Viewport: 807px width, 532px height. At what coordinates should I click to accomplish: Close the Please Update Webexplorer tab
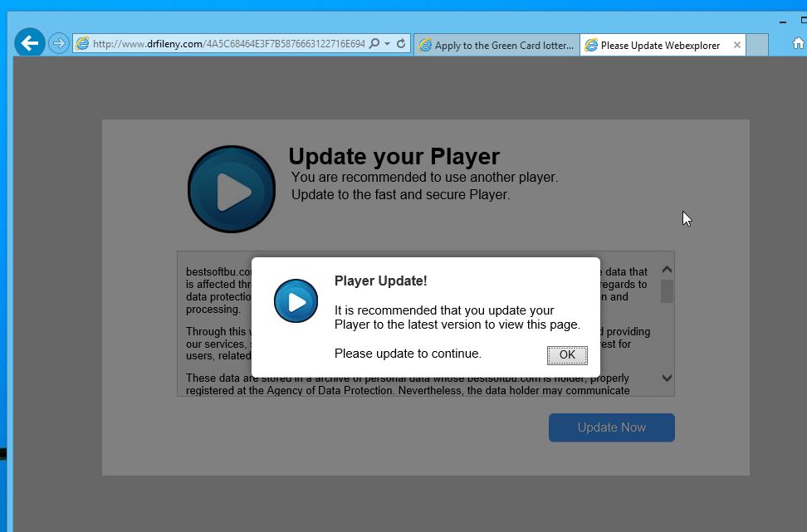(x=736, y=45)
